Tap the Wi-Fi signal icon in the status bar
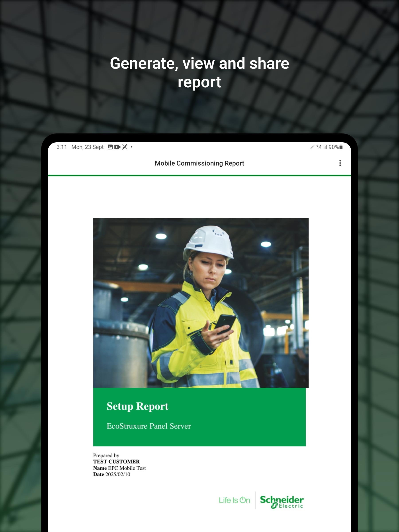The height and width of the screenshot is (532, 399). tap(319, 147)
